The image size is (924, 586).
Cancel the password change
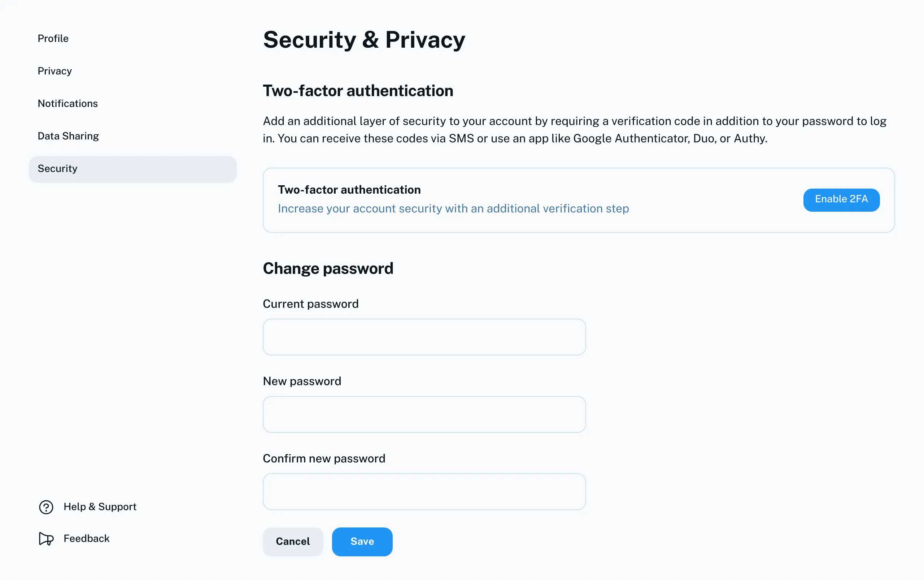tap(293, 542)
